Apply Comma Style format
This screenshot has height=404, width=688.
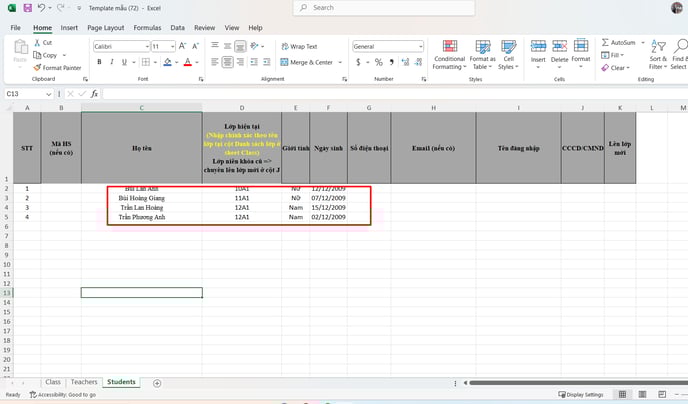(x=391, y=62)
